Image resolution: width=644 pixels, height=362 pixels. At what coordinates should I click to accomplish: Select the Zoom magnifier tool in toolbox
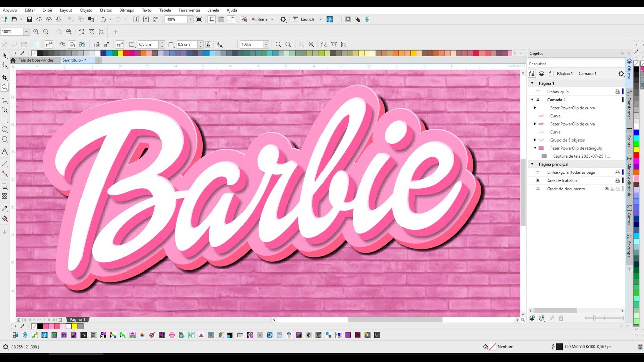[5, 87]
